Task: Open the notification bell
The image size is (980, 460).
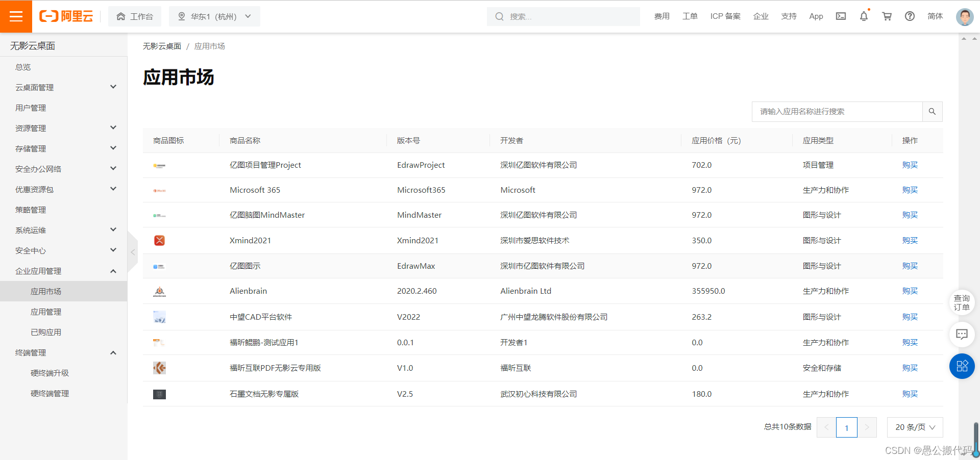Action: (864, 16)
